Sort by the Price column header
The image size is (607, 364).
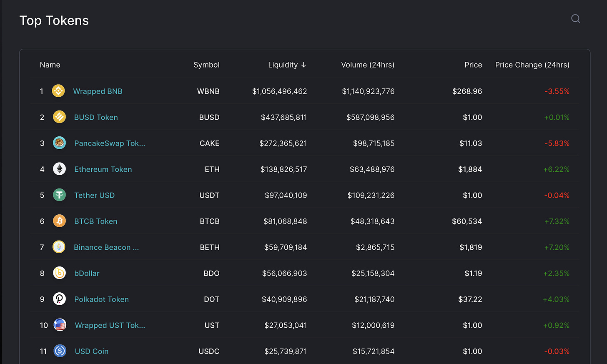[x=473, y=65]
